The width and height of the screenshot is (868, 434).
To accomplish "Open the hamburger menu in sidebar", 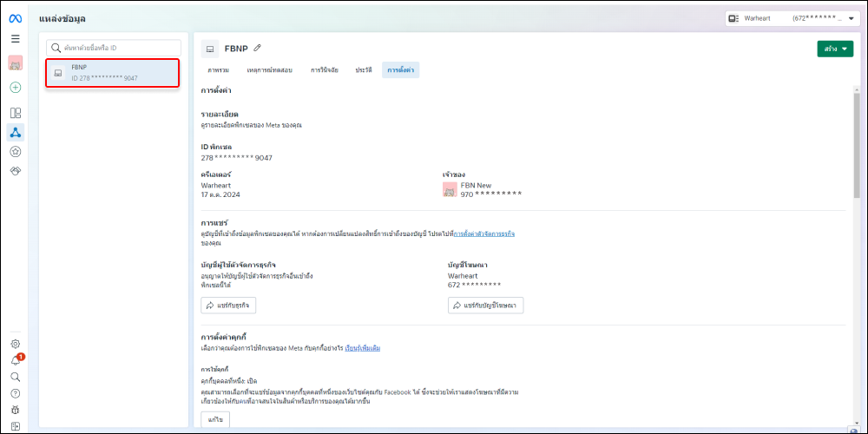I will coord(16,39).
